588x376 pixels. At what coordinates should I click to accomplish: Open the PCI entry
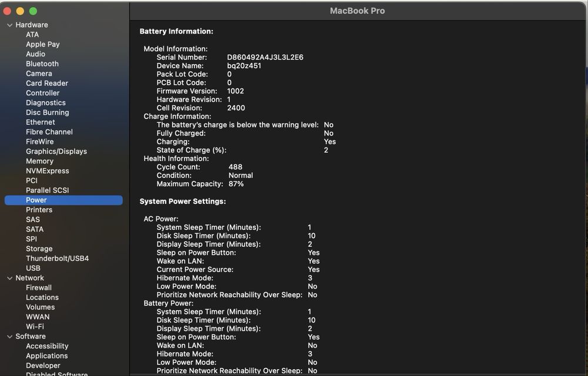(x=32, y=180)
